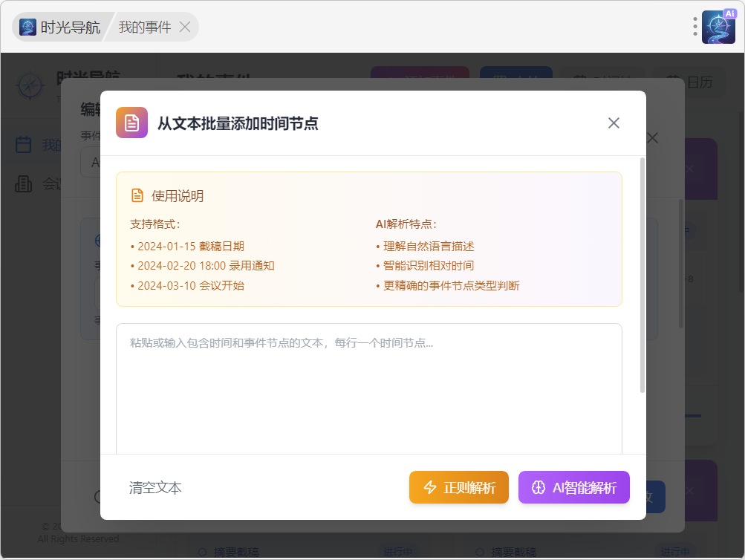Click the dialog's vertical scrollbar
The height and width of the screenshot is (560, 745).
[x=642, y=275]
